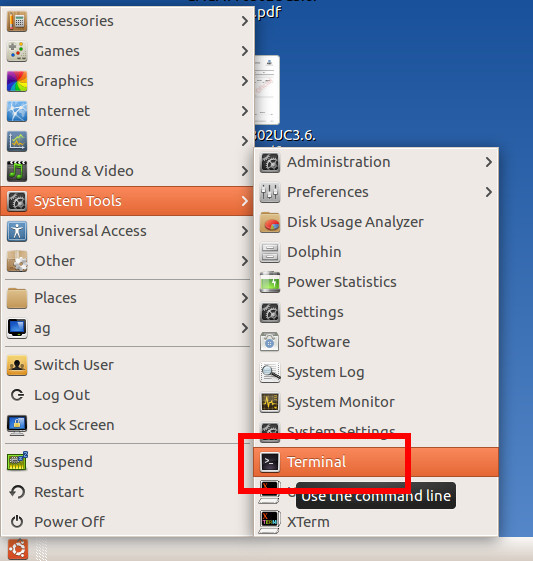Click the Dolphin file cabinet icon
Viewport: 533px width, 561px height.
(x=269, y=253)
